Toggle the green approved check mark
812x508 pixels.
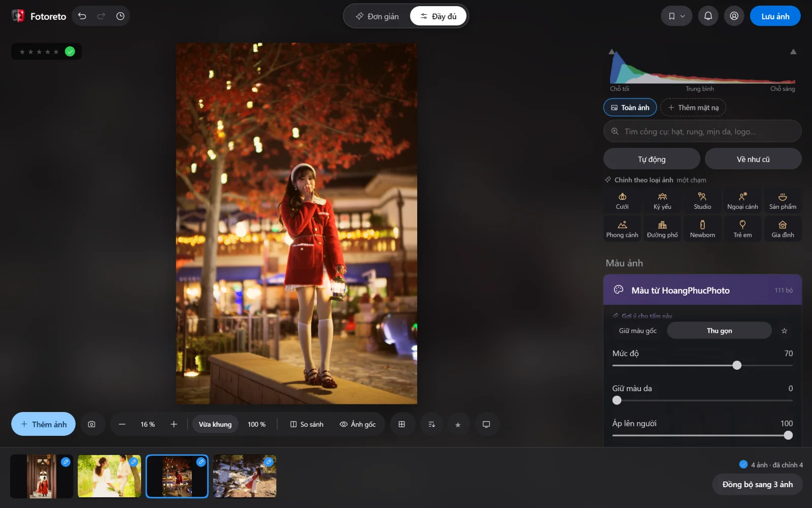(70, 51)
